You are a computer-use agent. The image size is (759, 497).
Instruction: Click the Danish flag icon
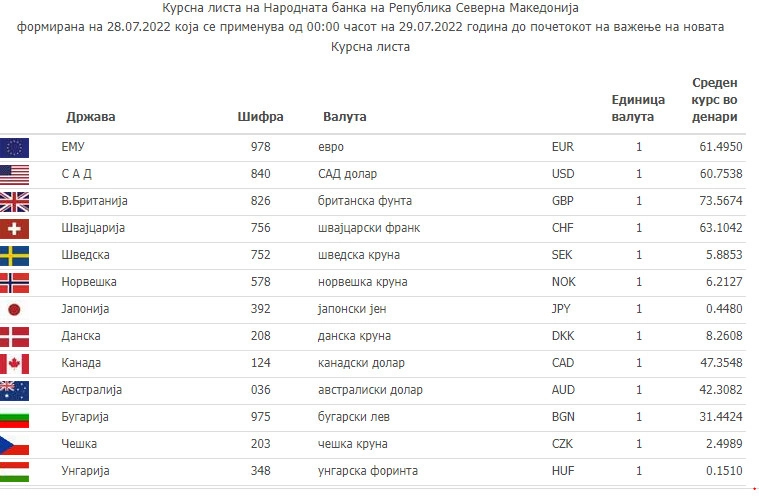(15, 336)
